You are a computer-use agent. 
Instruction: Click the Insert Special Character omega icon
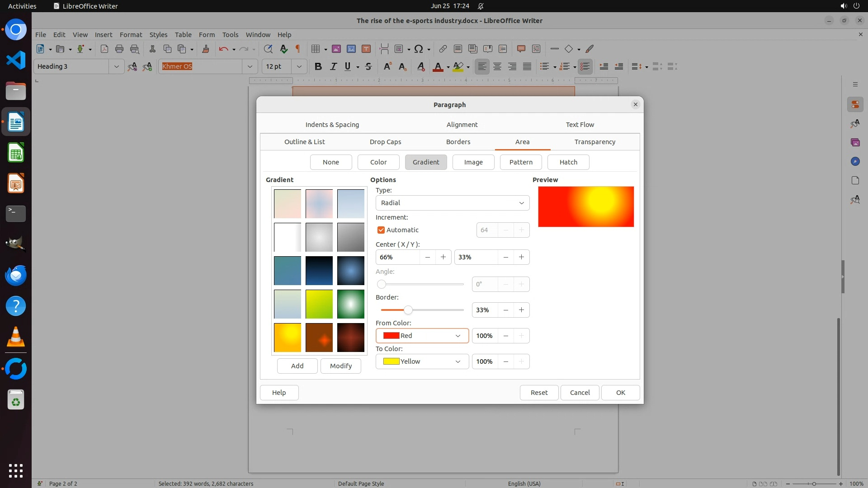point(419,49)
